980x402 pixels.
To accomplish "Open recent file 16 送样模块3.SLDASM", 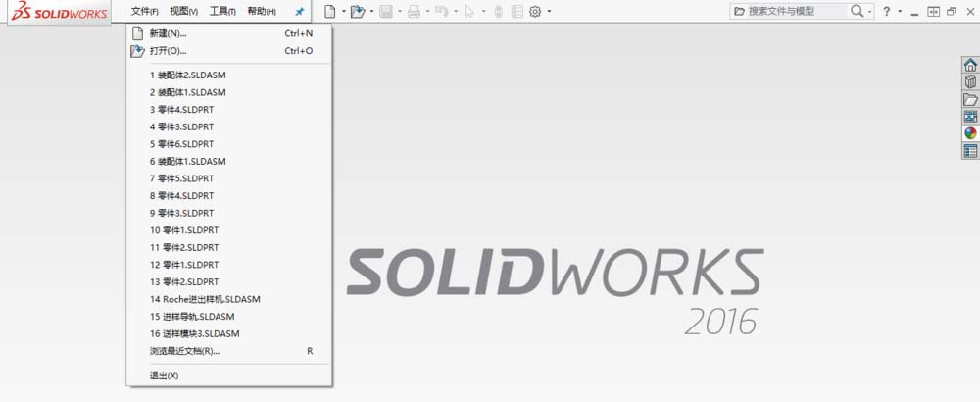I will coord(228,333).
